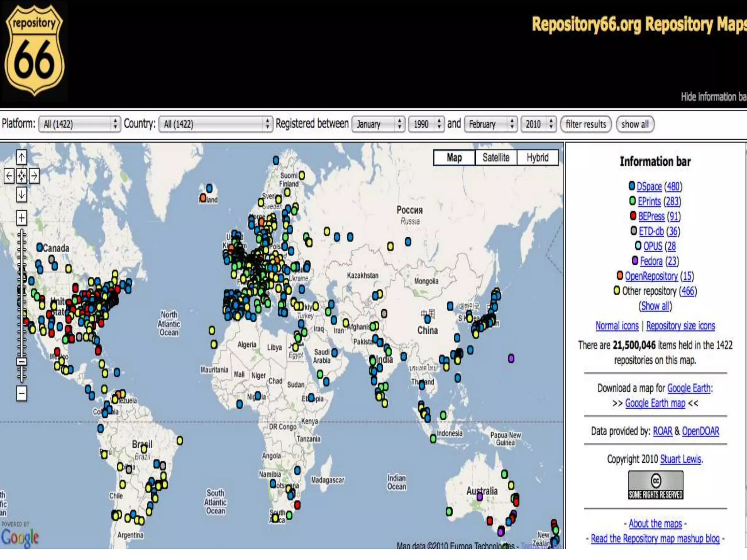Click the Google logo on the map
Image resolution: width=747 pixels, height=560 pixels.
[x=20, y=537]
